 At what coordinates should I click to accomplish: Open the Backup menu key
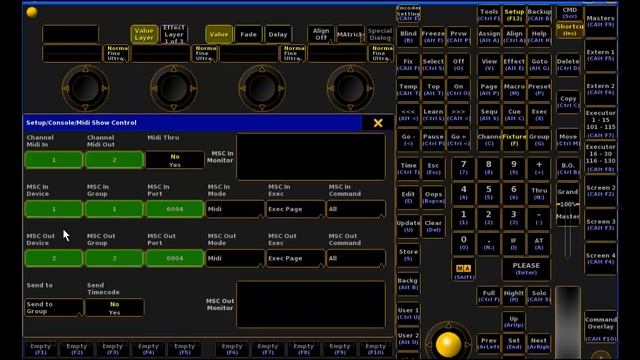pos(539,15)
